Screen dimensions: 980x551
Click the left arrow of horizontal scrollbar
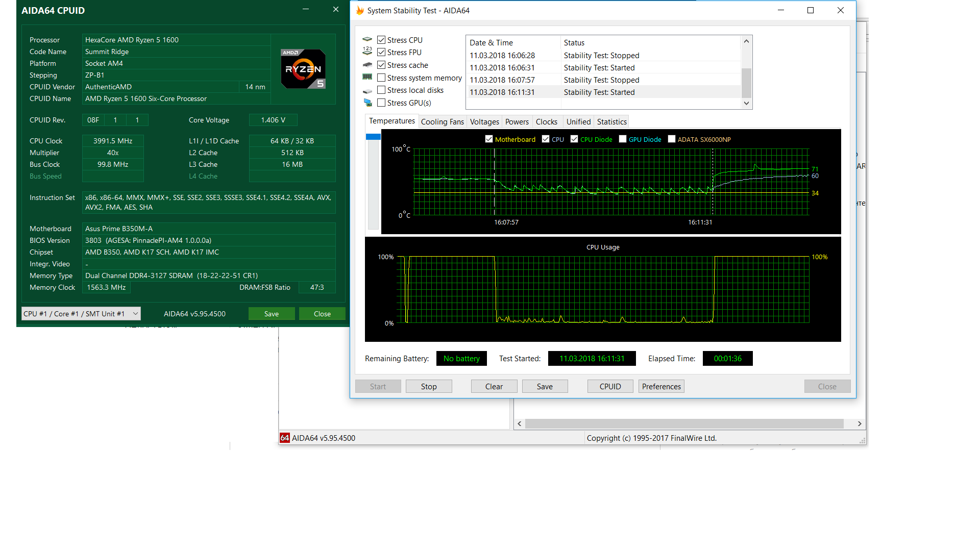click(520, 423)
